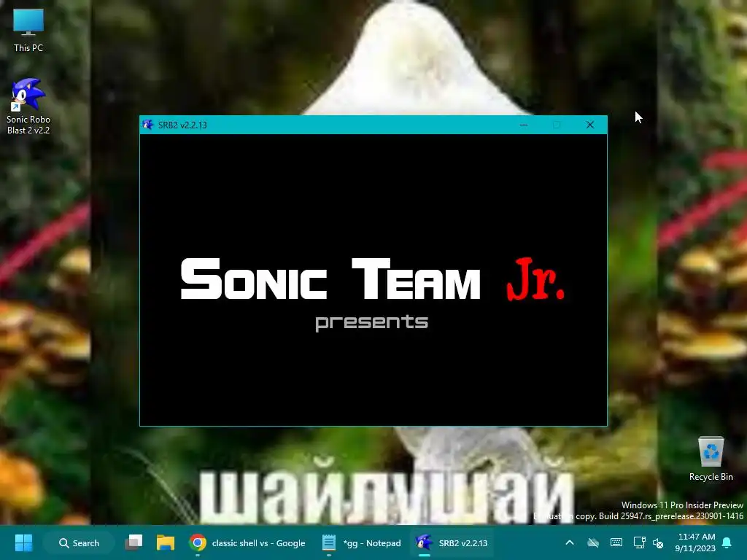The width and height of the screenshot is (747, 560).
Task: Open the network display tray icon
Action: 639,542
